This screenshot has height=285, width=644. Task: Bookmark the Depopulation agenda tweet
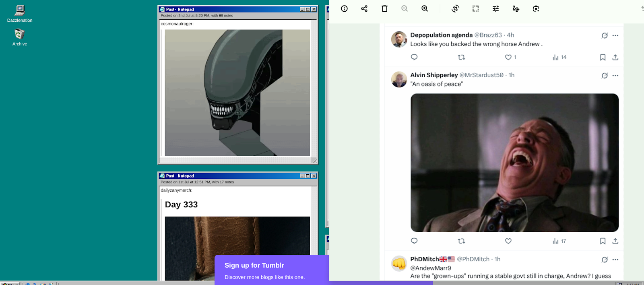603,57
